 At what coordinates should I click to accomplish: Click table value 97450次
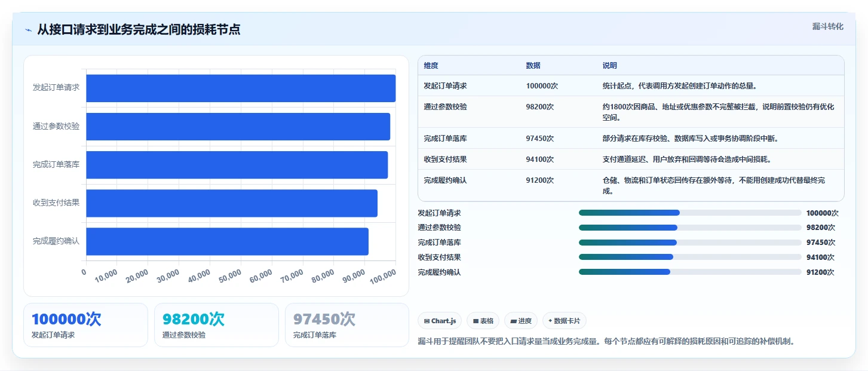click(540, 139)
